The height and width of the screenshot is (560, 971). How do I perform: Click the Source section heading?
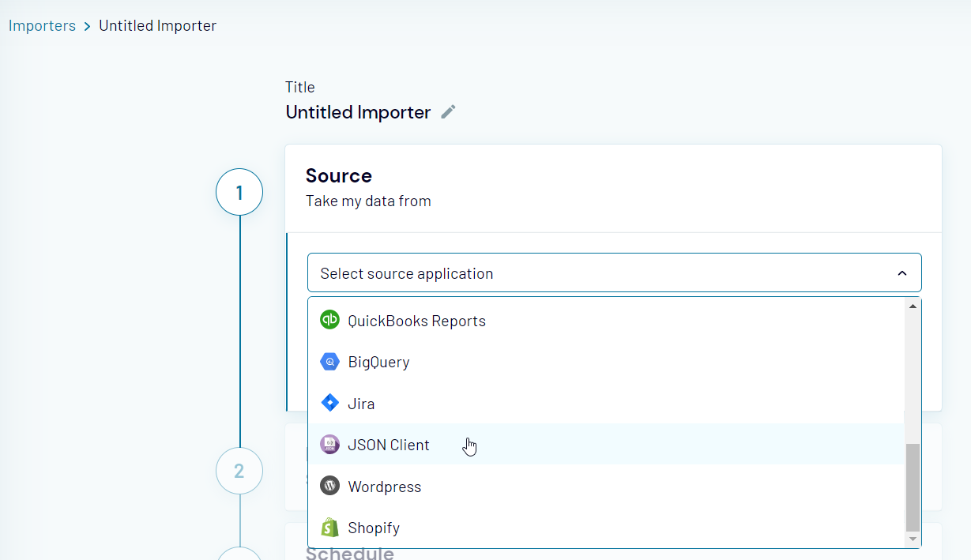click(339, 175)
